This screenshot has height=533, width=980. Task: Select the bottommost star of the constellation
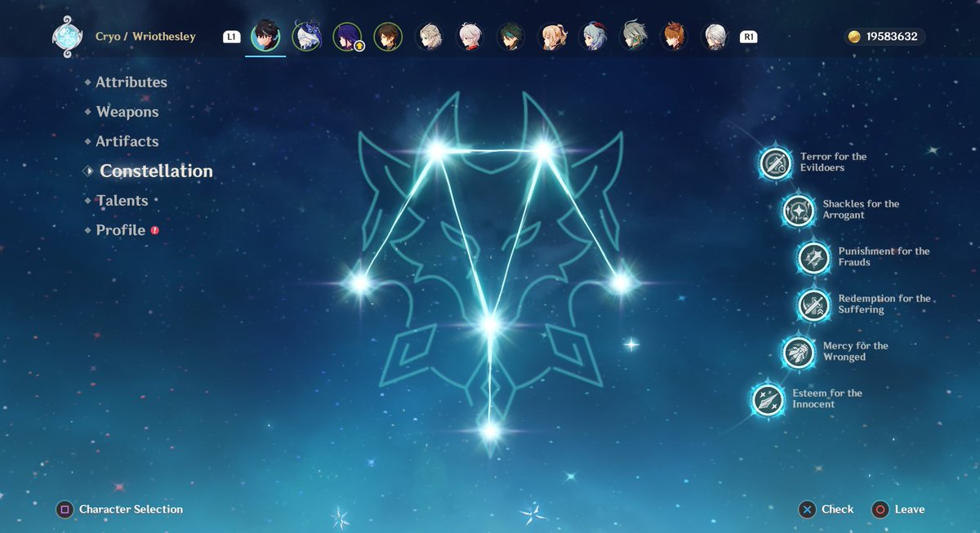[x=490, y=429]
